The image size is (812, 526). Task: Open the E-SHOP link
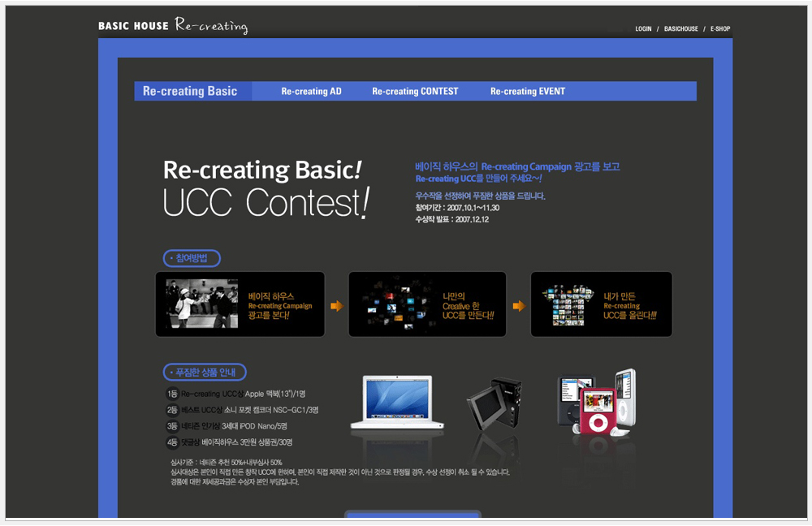point(719,29)
